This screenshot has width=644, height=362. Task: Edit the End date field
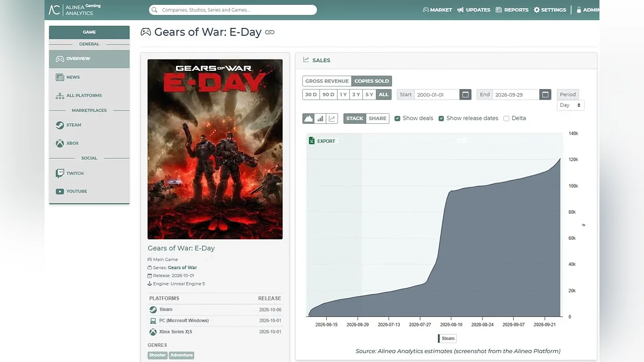[516, 94]
